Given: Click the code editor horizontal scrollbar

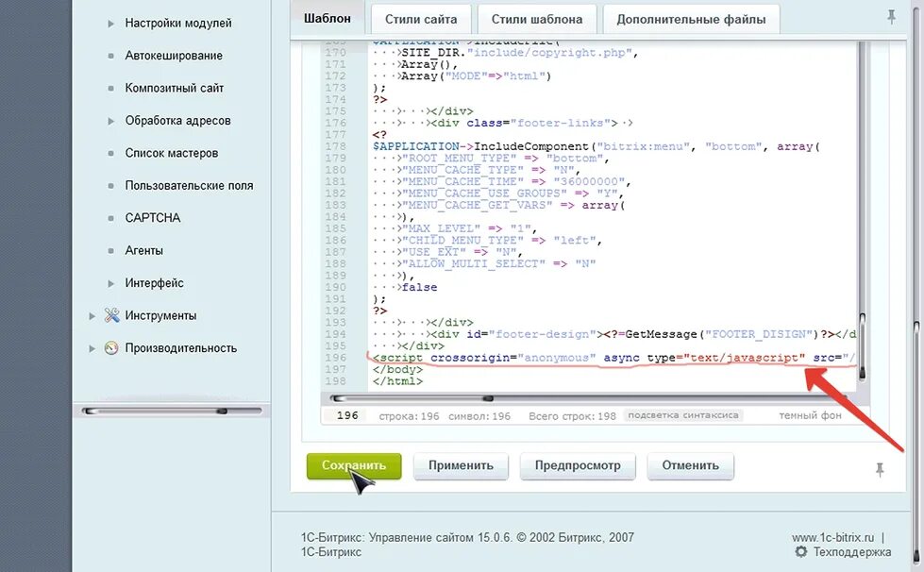Looking at the screenshot, I should tap(587, 398).
